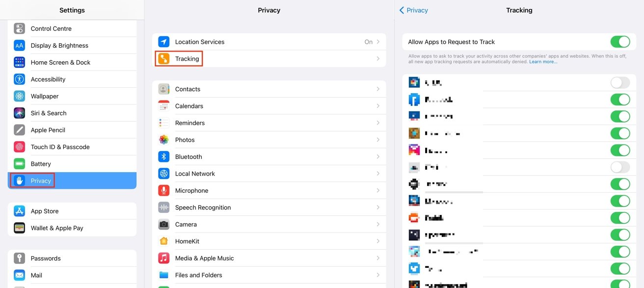The image size is (644, 288).
Task: Select the Camera icon
Action: click(x=164, y=225)
